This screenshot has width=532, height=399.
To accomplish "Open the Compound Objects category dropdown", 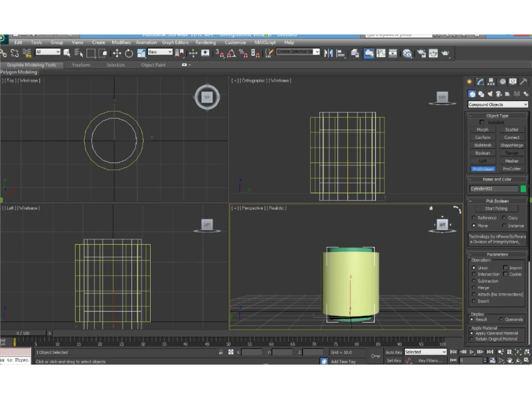I will point(498,104).
